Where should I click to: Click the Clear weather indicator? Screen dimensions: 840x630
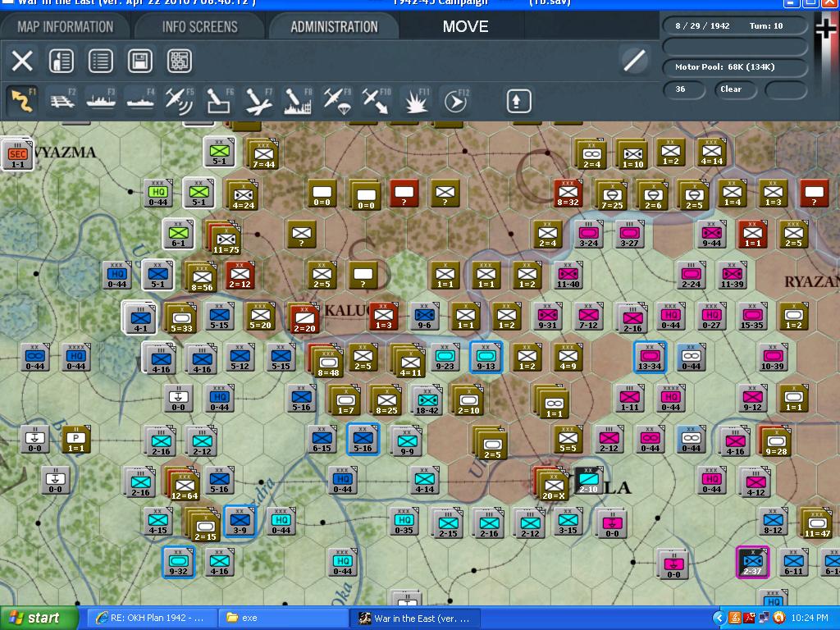[x=735, y=89]
